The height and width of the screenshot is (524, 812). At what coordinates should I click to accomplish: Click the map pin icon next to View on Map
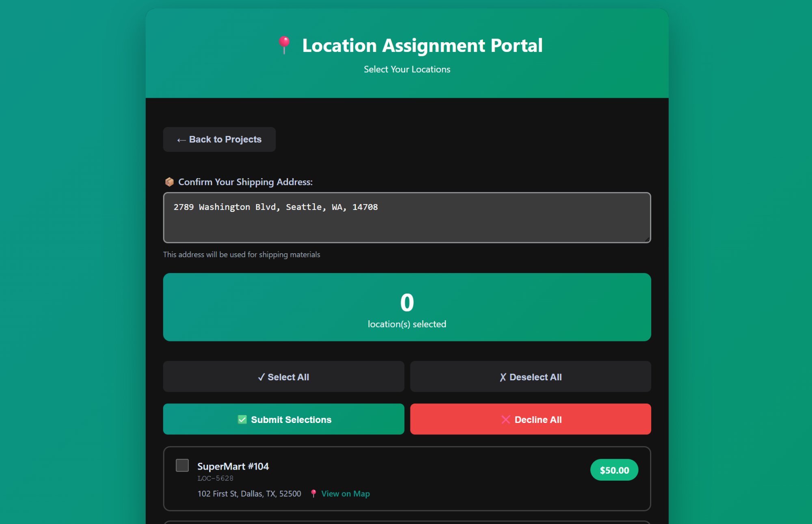tap(313, 494)
